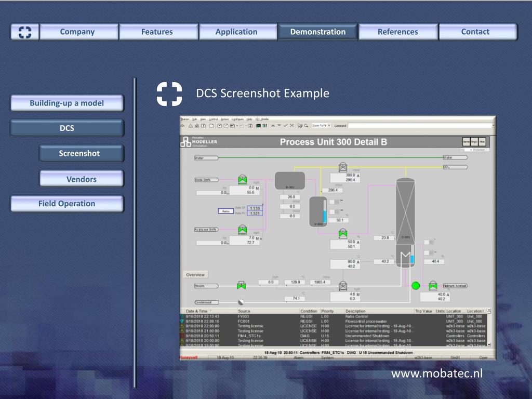Click the Vendors sidebar button

coord(82,179)
